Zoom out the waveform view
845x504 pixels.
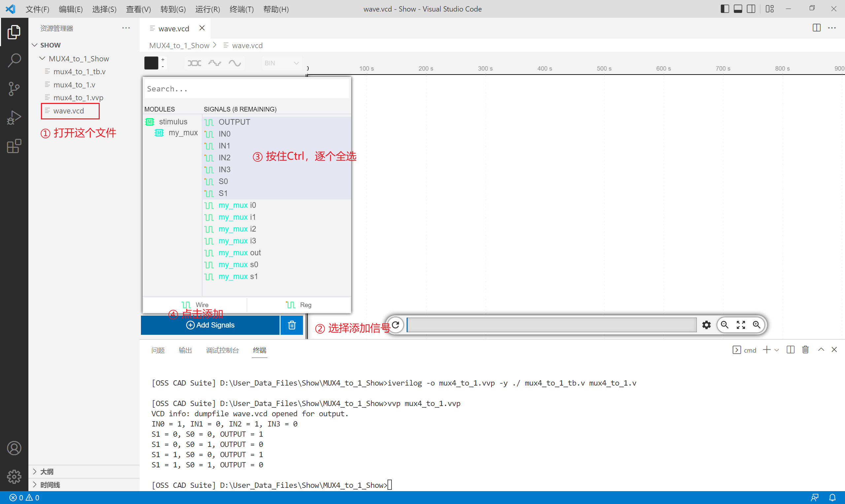(x=725, y=325)
